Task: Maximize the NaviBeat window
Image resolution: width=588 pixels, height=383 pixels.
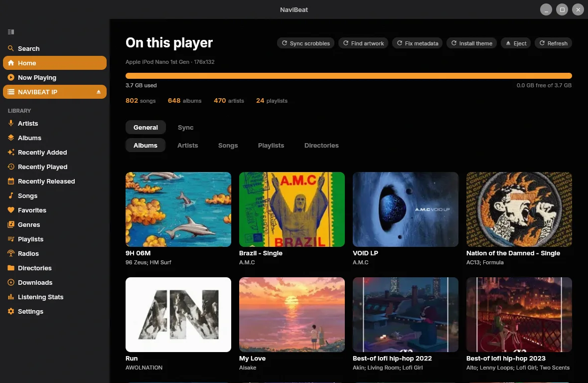Action: tap(562, 10)
